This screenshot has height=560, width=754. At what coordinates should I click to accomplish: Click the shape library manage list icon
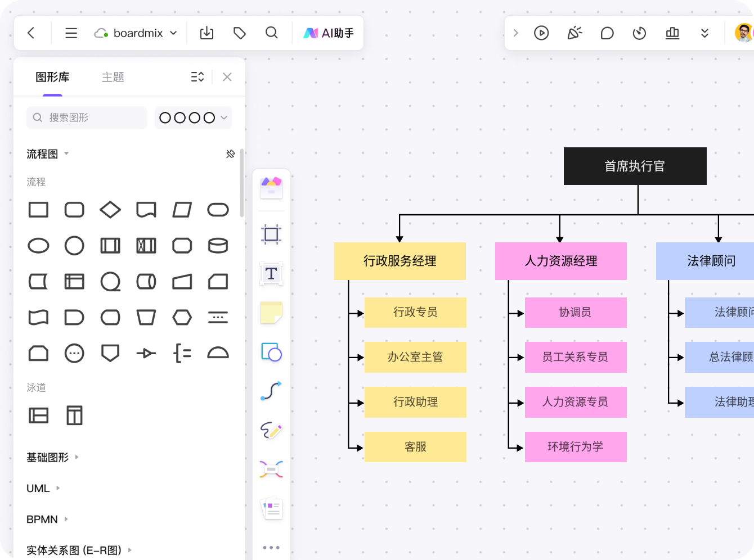coord(198,77)
